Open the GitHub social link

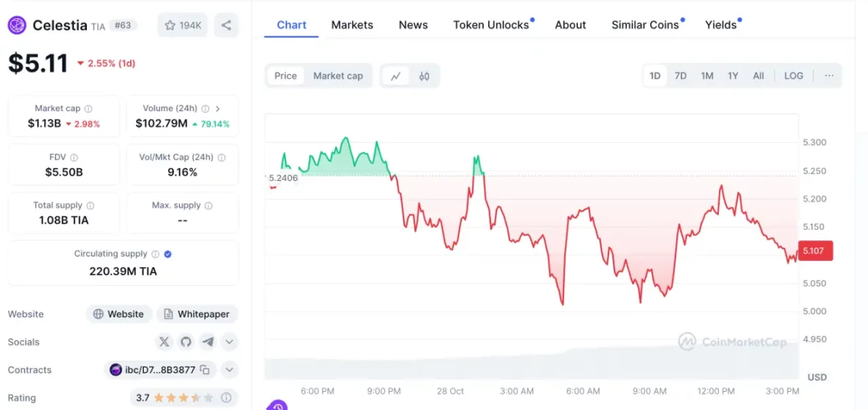tap(186, 342)
